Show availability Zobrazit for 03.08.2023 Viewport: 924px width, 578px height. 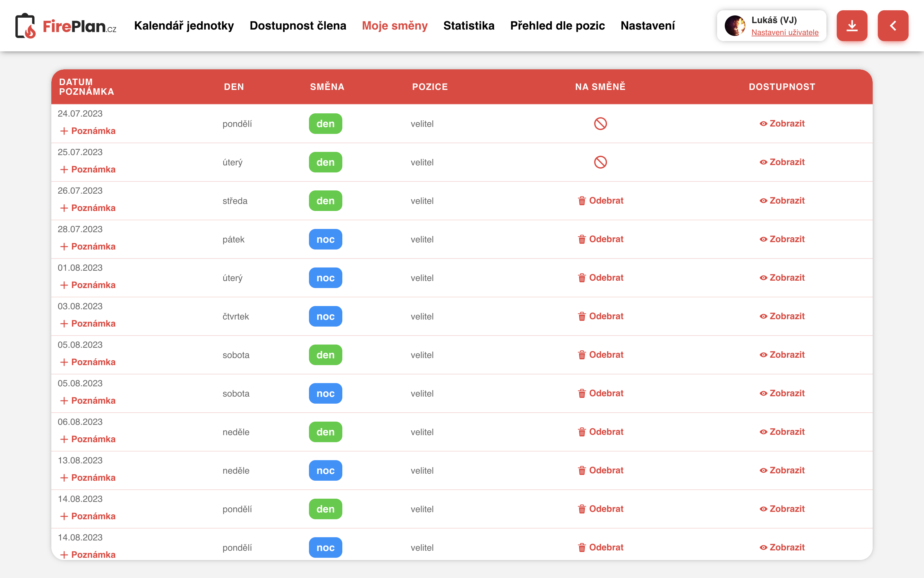coord(782,317)
